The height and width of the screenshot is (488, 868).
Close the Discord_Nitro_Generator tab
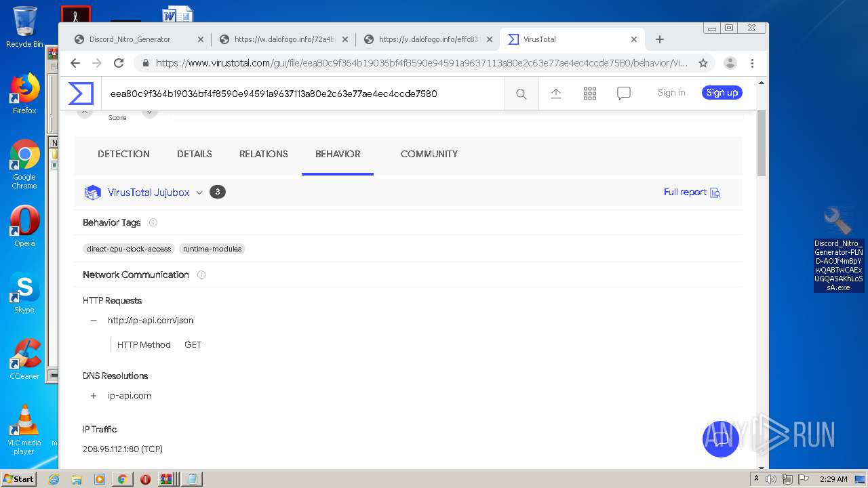tap(201, 39)
